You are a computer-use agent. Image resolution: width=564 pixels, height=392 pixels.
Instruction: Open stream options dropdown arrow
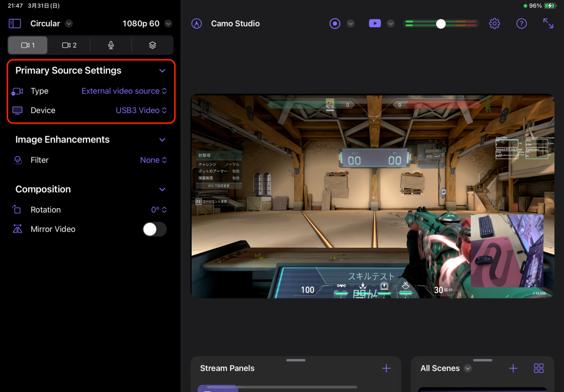(x=391, y=24)
